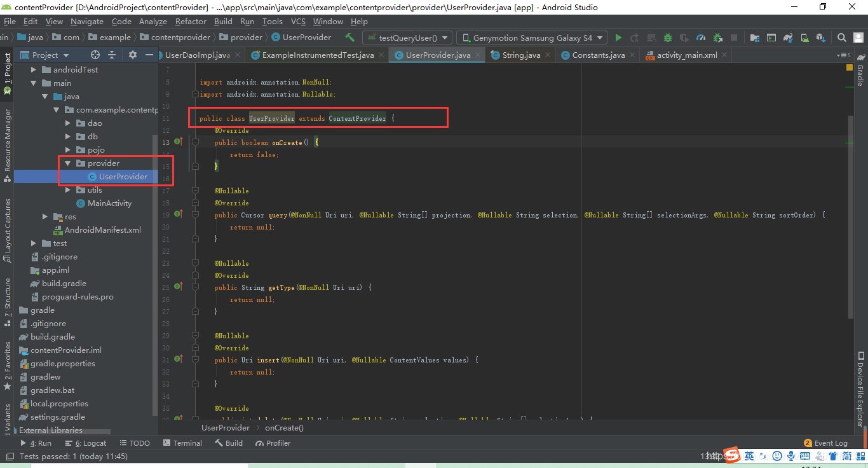Image resolution: width=868 pixels, height=468 pixels.
Task: Sync project with Gradle files icon
Action: (788, 38)
